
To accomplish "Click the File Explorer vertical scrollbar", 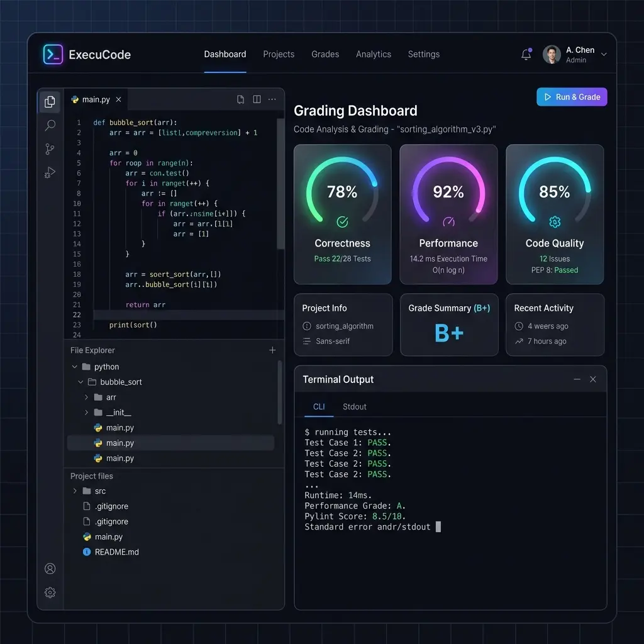I will [280, 392].
